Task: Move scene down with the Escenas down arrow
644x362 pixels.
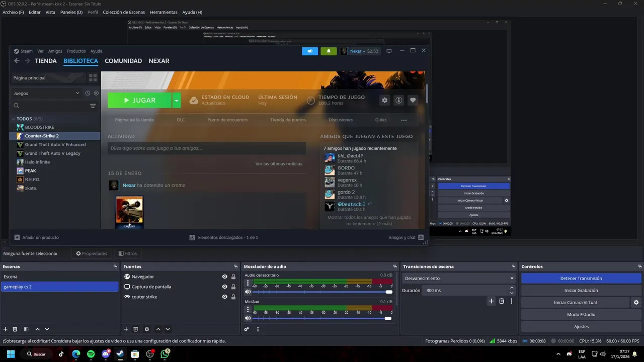Action: [47, 329]
